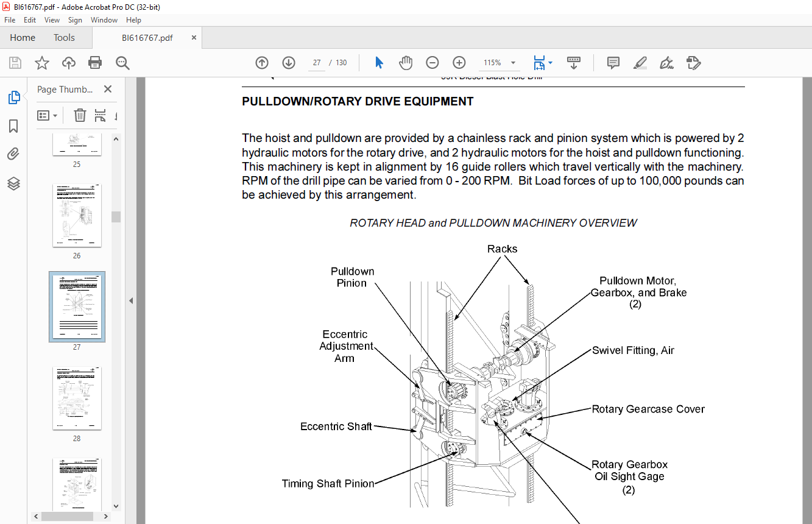Zoom in with plus icon

click(459, 63)
